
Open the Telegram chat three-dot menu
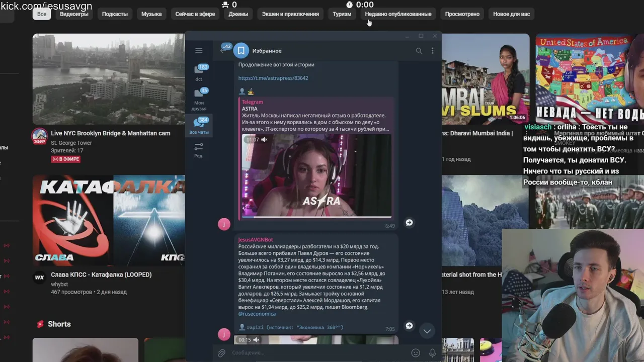pyautogui.click(x=432, y=51)
